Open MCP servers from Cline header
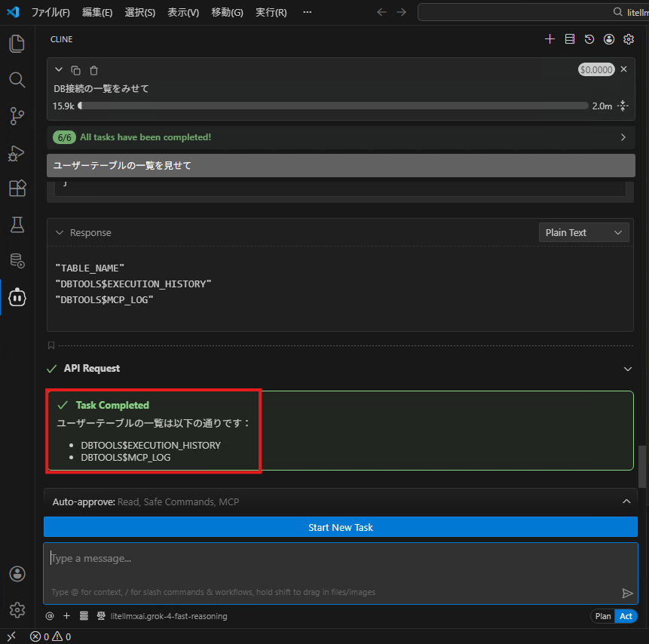 (x=570, y=39)
